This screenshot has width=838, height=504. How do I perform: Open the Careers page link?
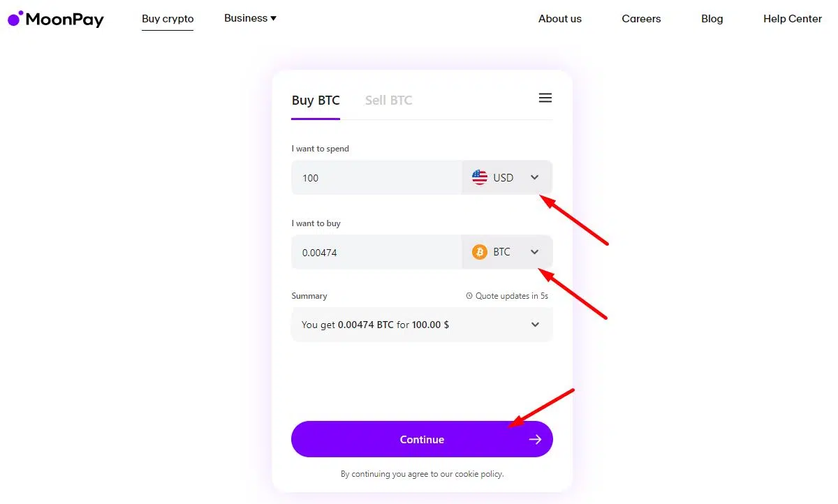[x=641, y=19]
